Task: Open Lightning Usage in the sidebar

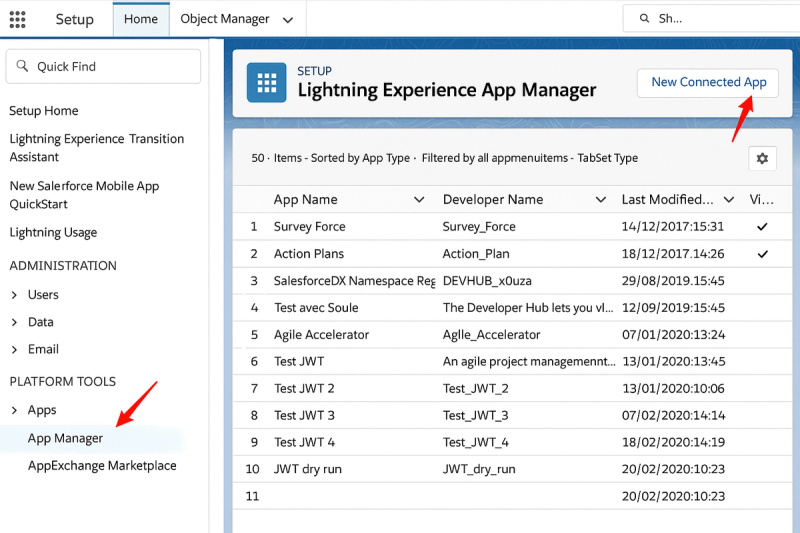Action: pyautogui.click(x=53, y=233)
